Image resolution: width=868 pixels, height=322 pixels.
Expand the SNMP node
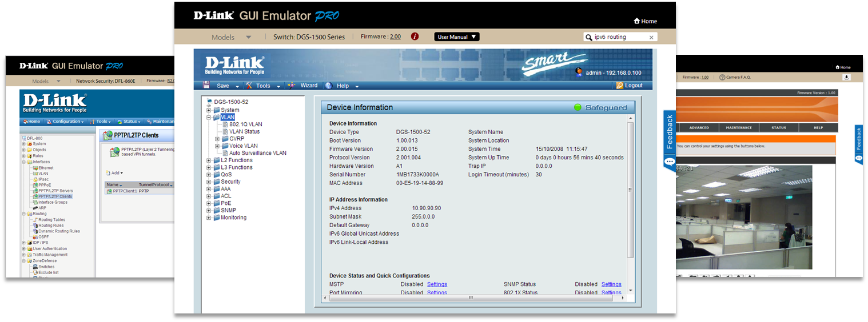(x=209, y=210)
